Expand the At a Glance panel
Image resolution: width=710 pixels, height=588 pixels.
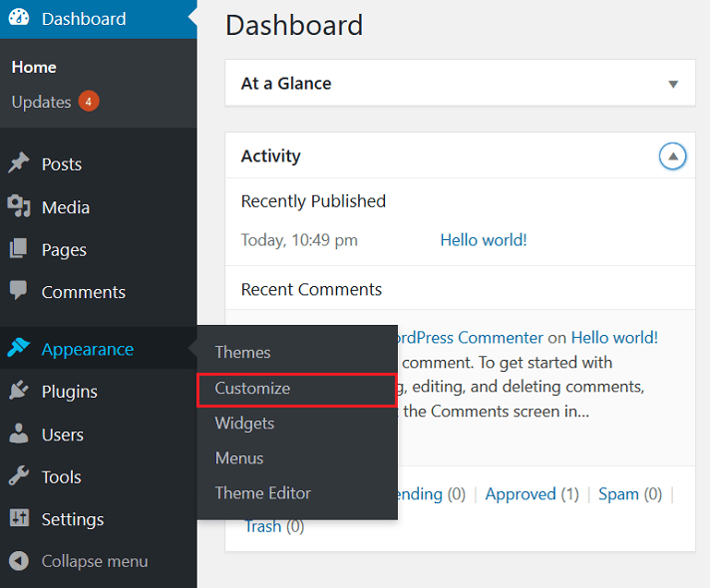[673, 85]
